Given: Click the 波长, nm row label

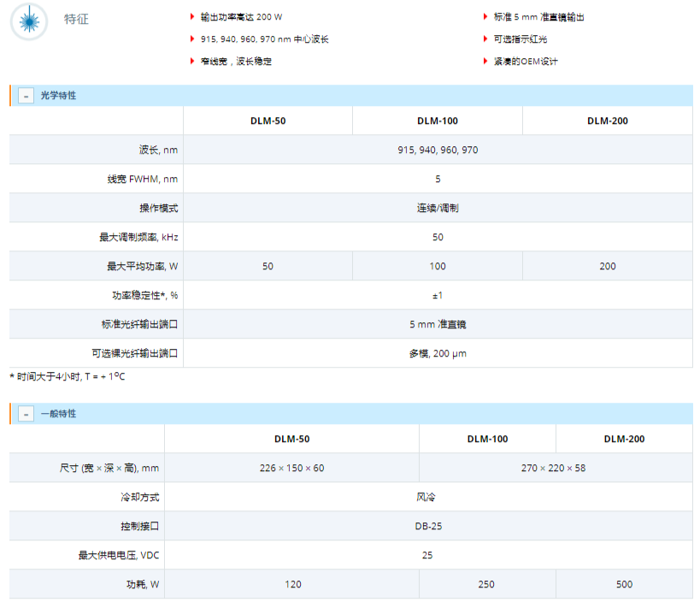Looking at the screenshot, I should (158, 151).
